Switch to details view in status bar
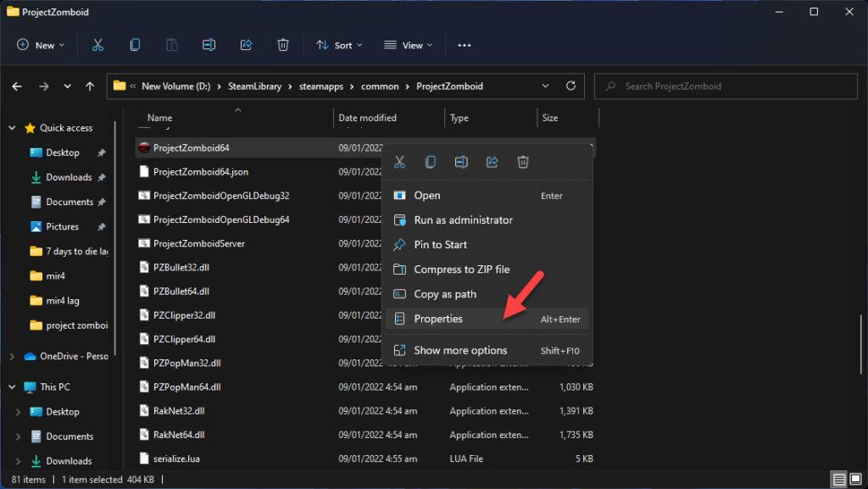The width and height of the screenshot is (868, 489). [839, 479]
